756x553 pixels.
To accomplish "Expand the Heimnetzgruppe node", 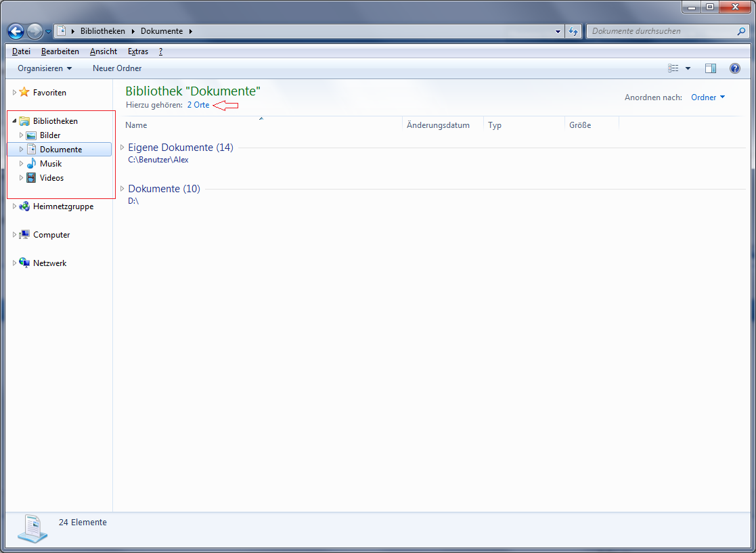I will [x=14, y=206].
